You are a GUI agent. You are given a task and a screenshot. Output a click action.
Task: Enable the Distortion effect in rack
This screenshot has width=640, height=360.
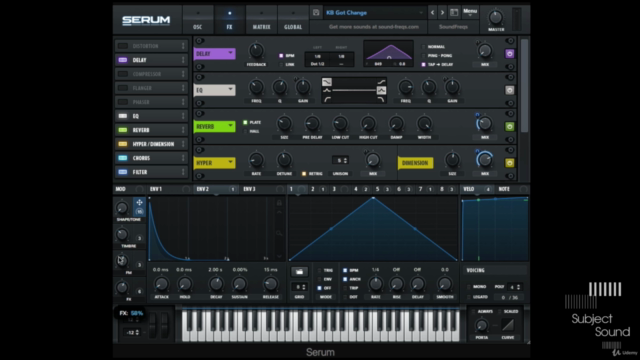122,46
